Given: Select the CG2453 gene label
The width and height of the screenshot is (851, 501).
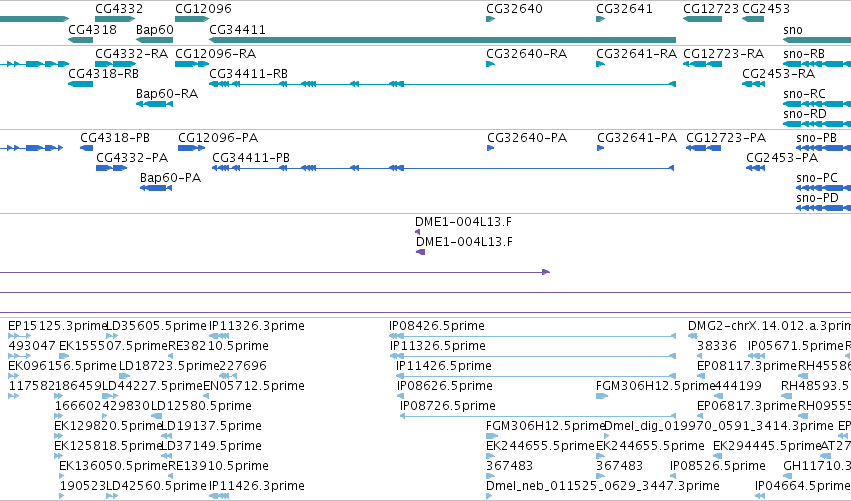Looking at the screenshot, I should click(766, 9).
